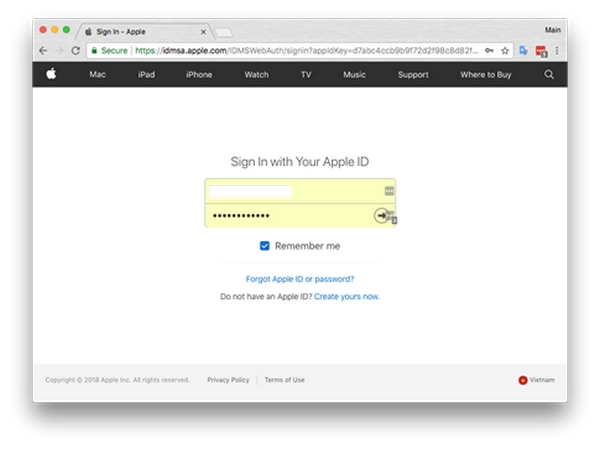Open the Privacy Policy link

tap(228, 380)
